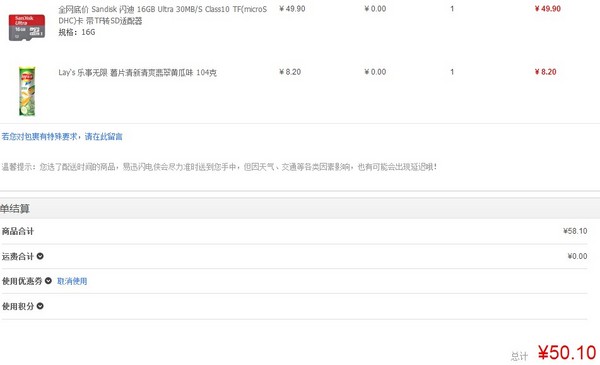The height and width of the screenshot is (365, 600).
Task: Click 取消使用 to cancel the coupon
Action: point(72,281)
